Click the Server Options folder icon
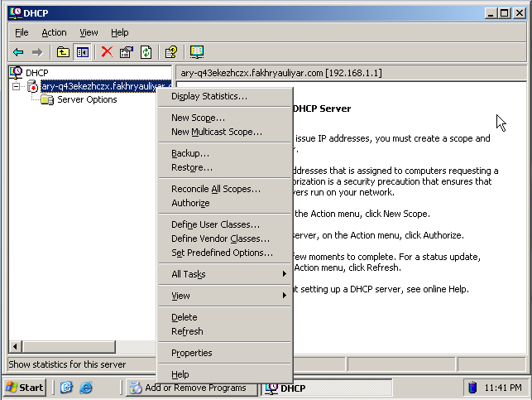The width and height of the screenshot is (532, 400). (47, 100)
